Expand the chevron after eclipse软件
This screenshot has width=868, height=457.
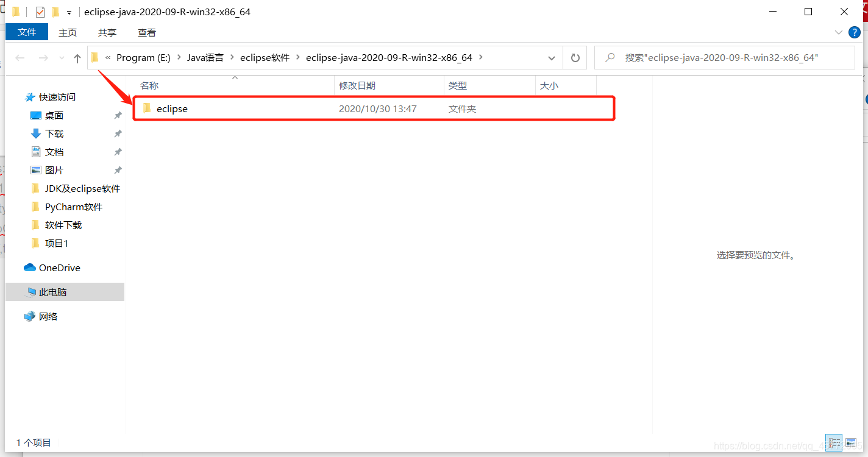(298, 58)
